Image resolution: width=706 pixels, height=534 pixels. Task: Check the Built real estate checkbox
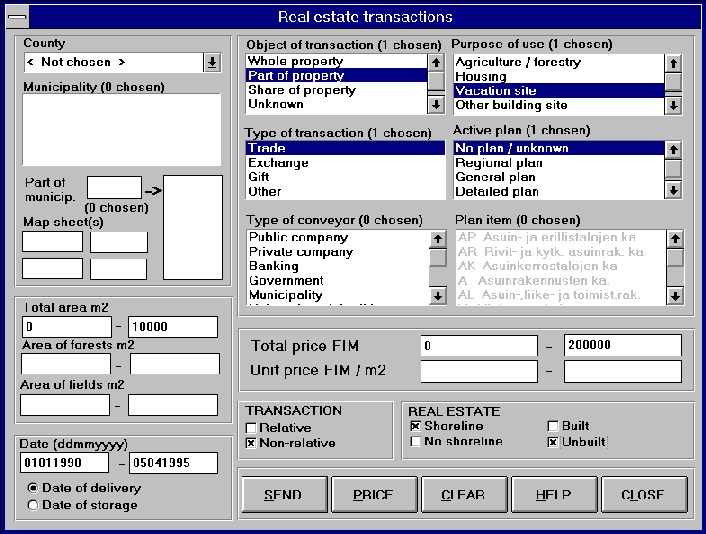tap(553, 427)
